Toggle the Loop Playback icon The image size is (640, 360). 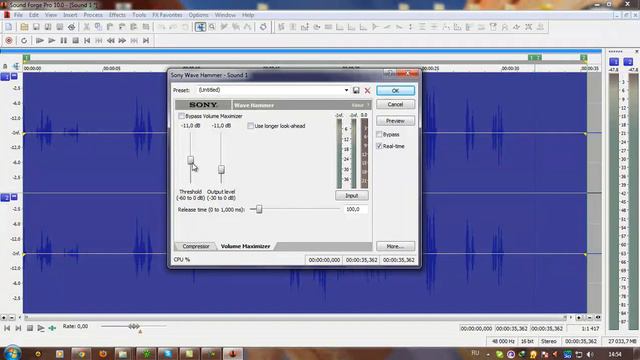[x=24, y=40]
